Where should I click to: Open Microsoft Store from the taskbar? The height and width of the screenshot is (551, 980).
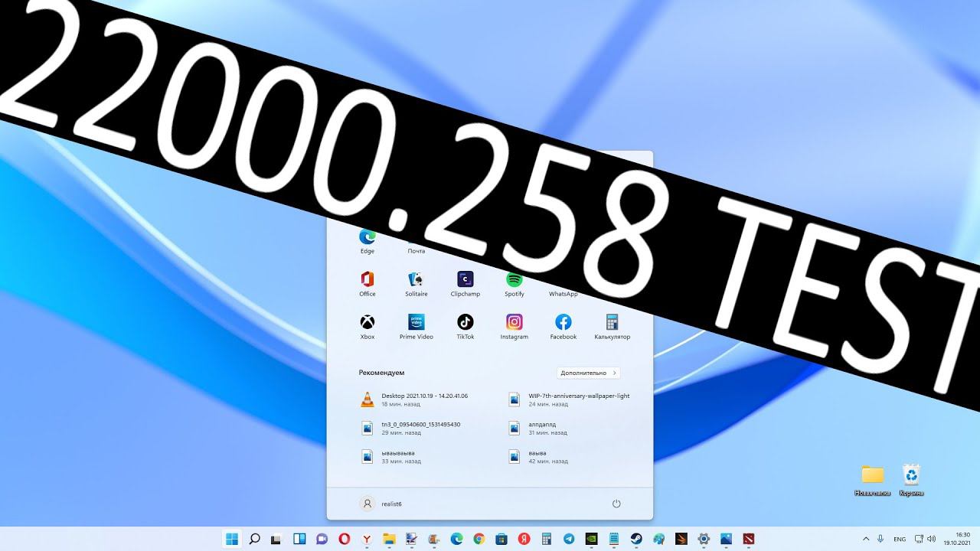(x=502, y=539)
